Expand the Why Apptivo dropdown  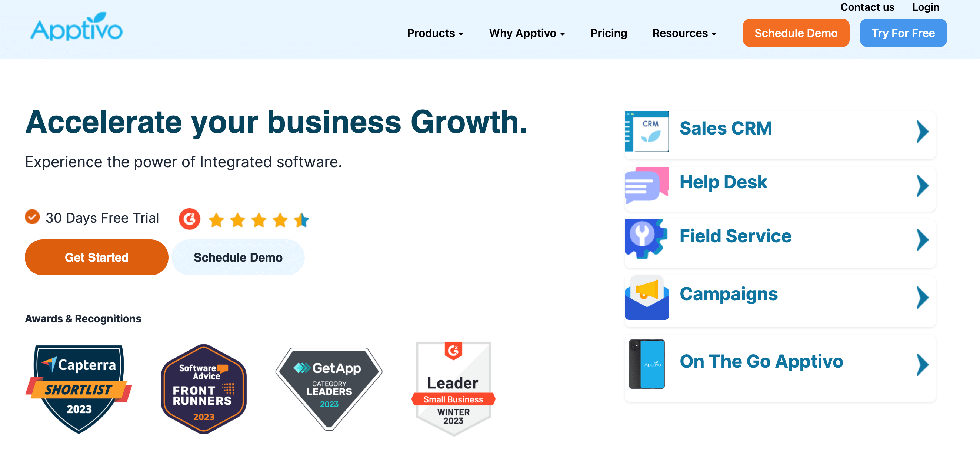tap(527, 33)
